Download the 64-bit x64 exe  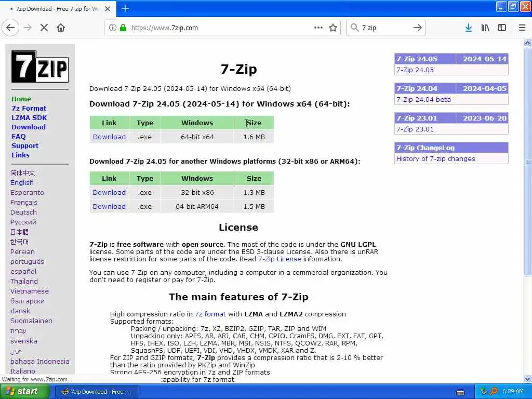click(x=109, y=137)
